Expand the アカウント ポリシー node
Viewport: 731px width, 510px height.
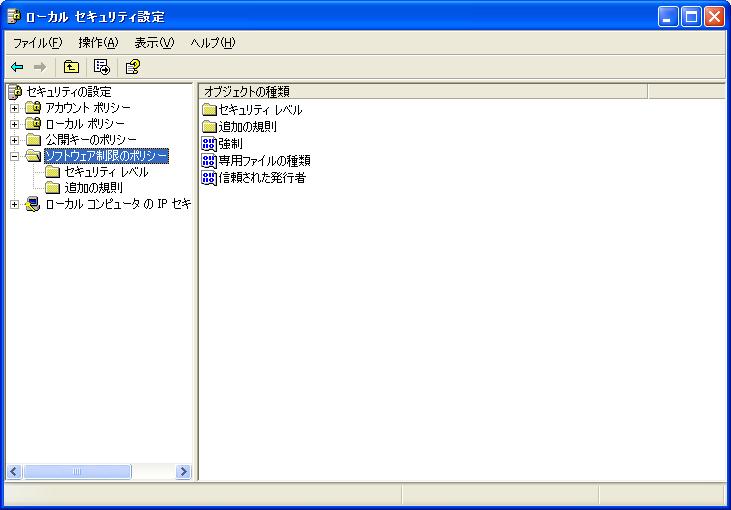[x=14, y=108]
